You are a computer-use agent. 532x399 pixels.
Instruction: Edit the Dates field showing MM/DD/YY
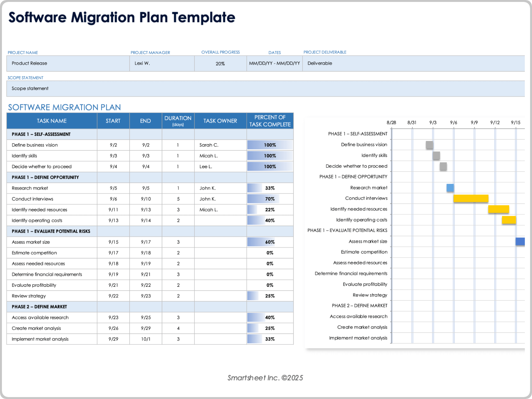point(274,63)
